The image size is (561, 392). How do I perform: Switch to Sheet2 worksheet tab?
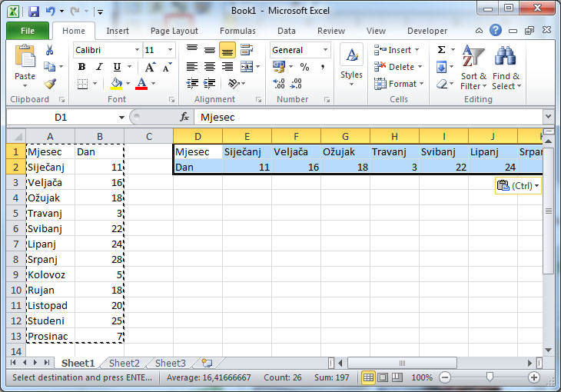(124, 364)
